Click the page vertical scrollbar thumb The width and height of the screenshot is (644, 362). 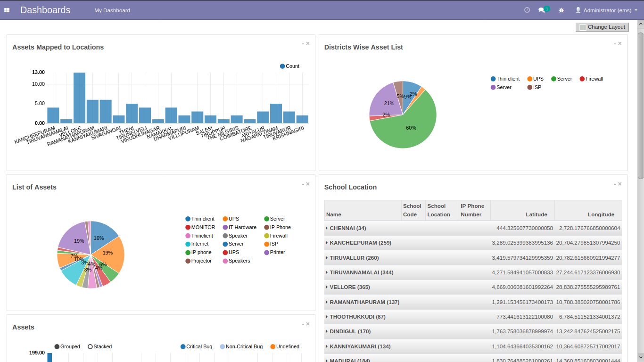(x=641, y=106)
